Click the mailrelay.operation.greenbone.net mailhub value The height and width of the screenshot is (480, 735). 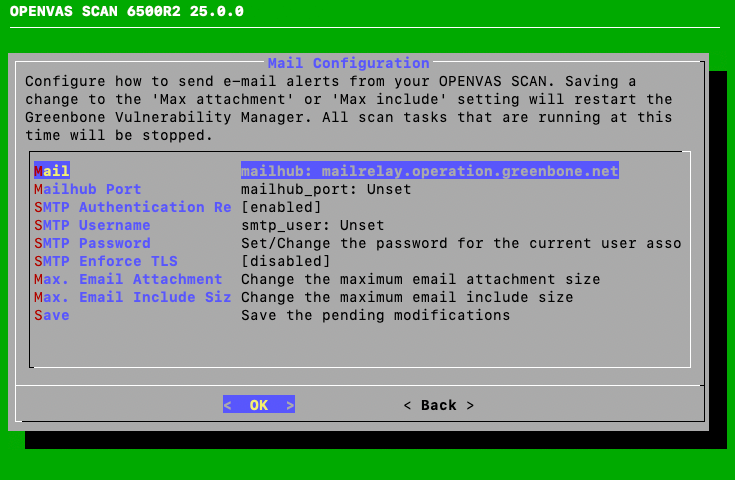click(430, 171)
